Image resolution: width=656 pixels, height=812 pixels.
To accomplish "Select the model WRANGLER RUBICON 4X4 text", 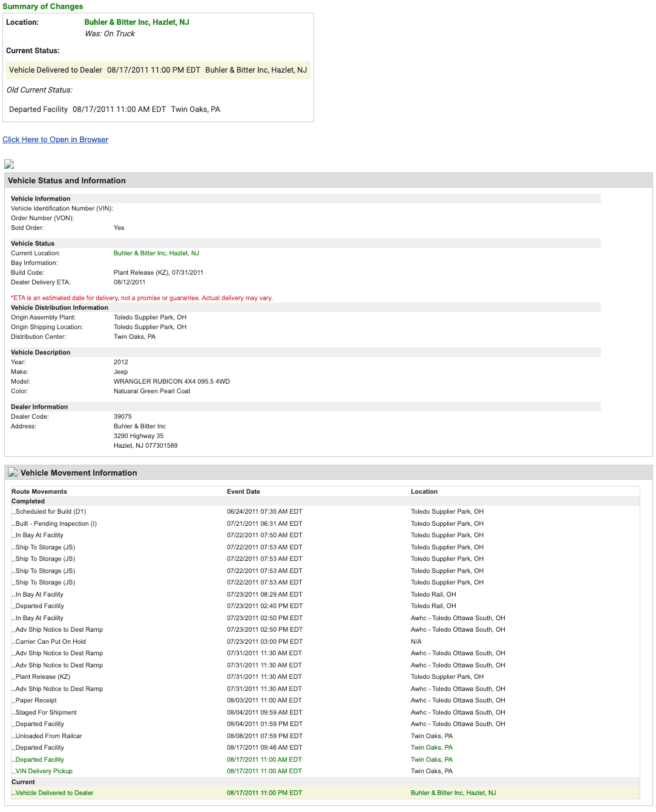I will point(172,381).
